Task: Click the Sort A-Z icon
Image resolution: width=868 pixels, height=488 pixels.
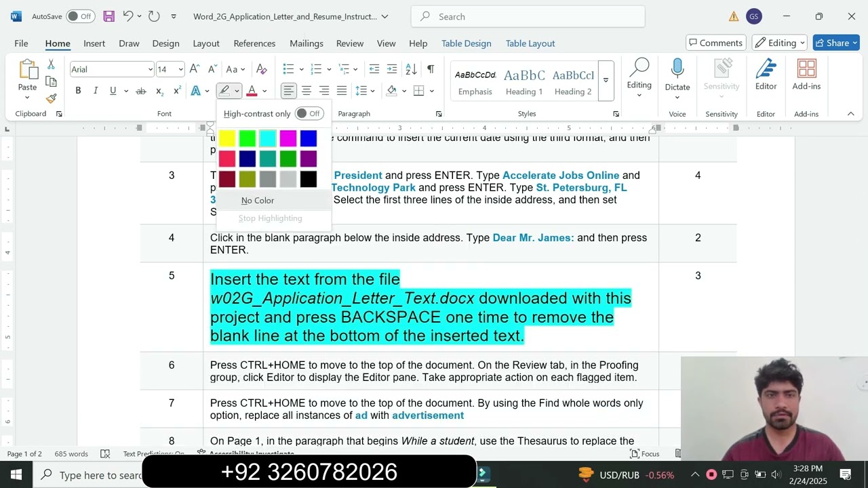Action: [411, 69]
